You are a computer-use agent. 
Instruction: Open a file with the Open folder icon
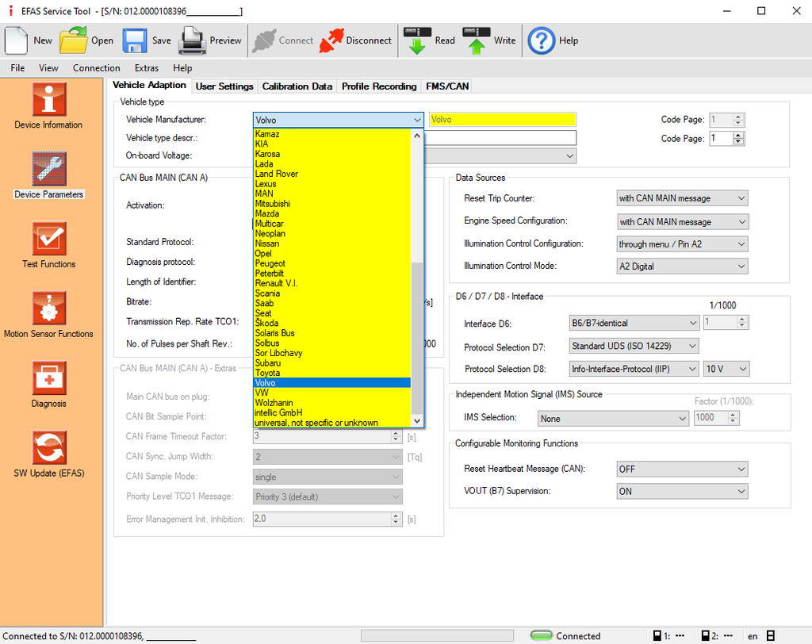coord(73,40)
